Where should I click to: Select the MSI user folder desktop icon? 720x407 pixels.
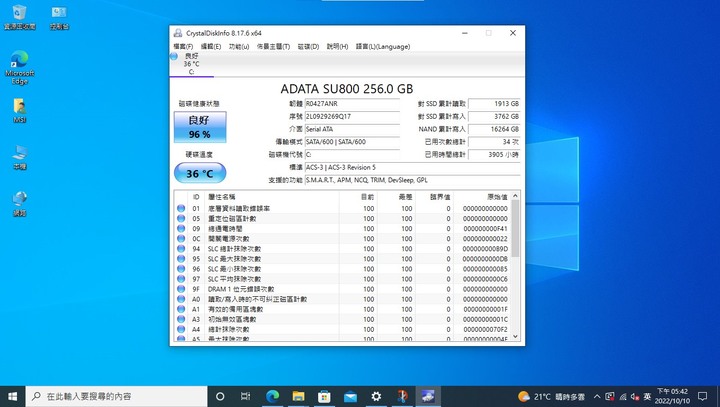tap(19, 110)
